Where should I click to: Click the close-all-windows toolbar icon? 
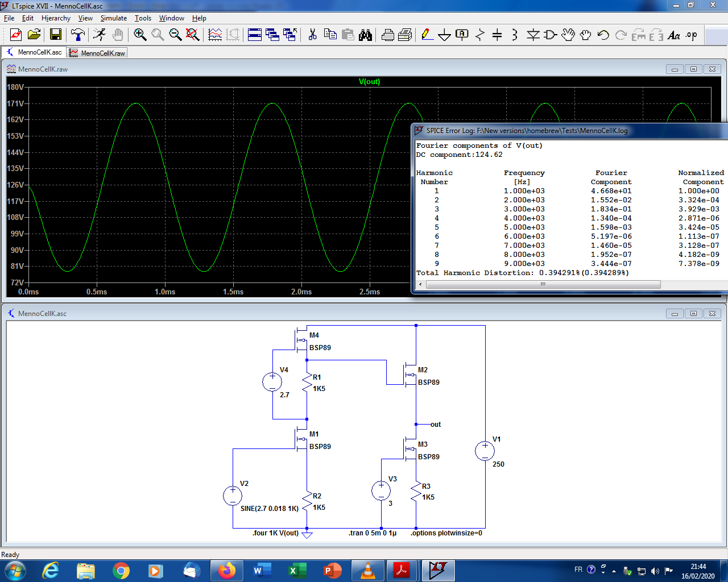(x=290, y=35)
